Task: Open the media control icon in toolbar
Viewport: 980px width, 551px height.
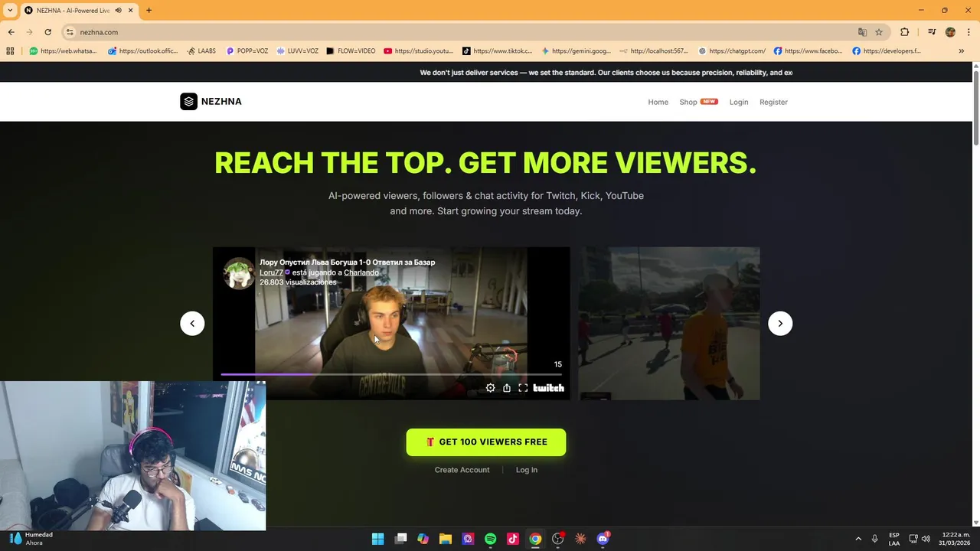Action: [932, 32]
